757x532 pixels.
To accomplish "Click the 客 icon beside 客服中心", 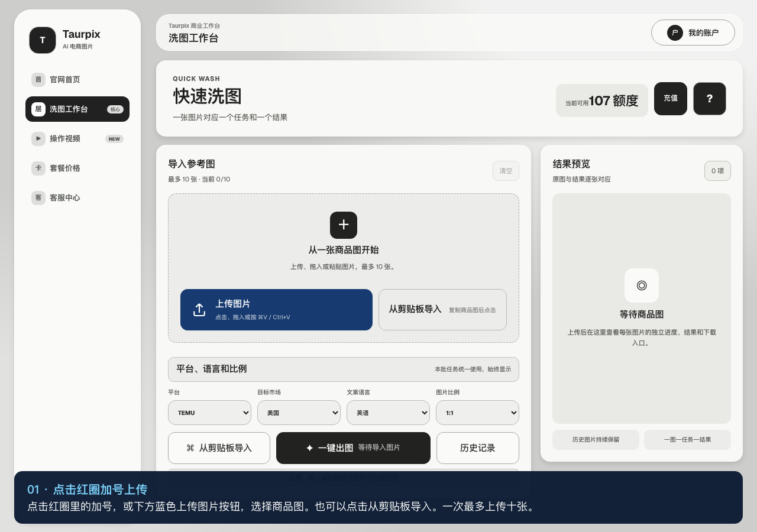I will (x=38, y=197).
